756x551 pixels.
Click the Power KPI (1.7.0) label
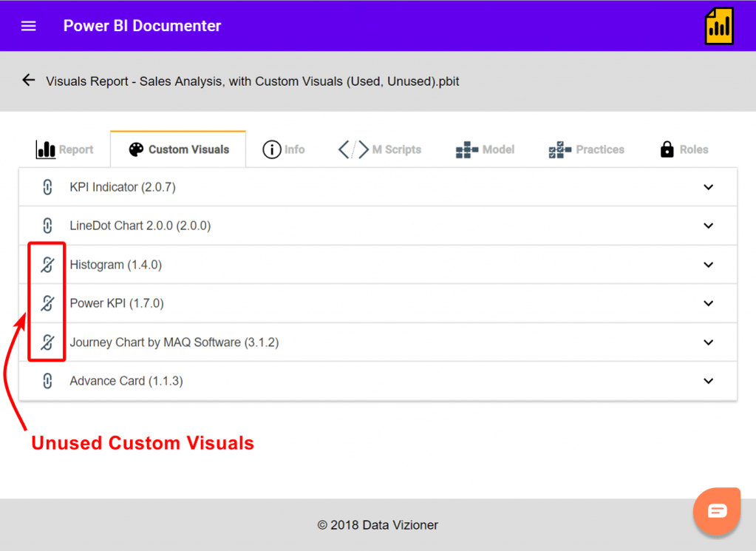point(117,303)
